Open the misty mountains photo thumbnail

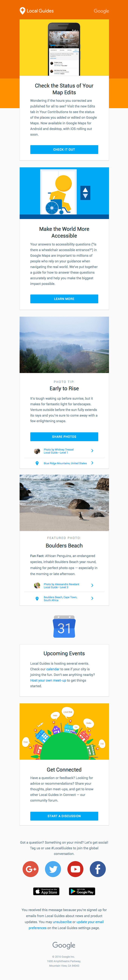point(64,345)
